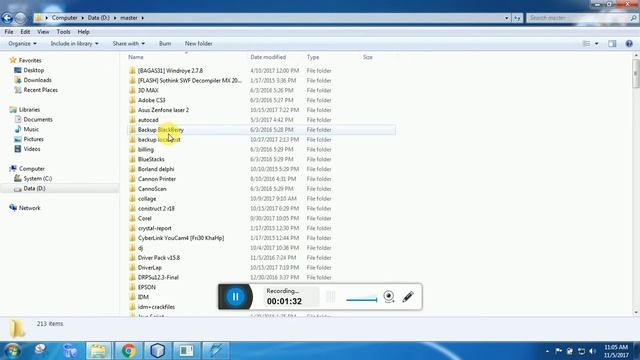The width and height of the screenshot is (640, 360).
Task: Show hidden tray icons arrow
Action: (x=547, y=351)
